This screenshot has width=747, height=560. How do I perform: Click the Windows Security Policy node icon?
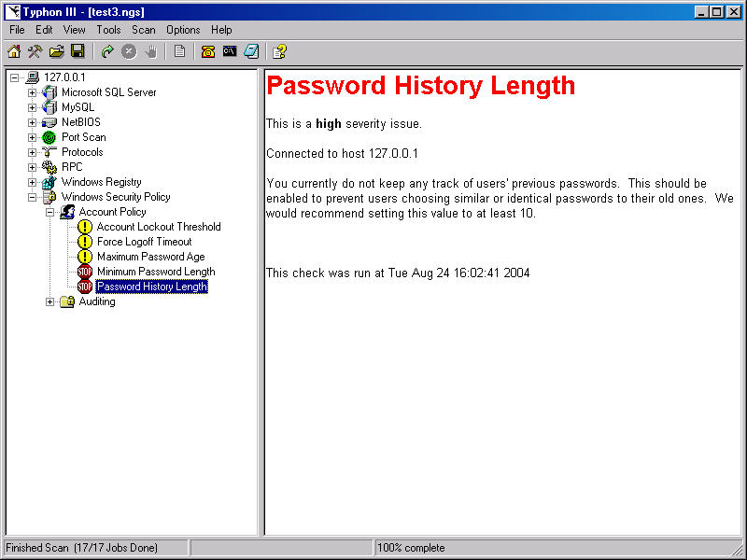(x=49, y=197)
